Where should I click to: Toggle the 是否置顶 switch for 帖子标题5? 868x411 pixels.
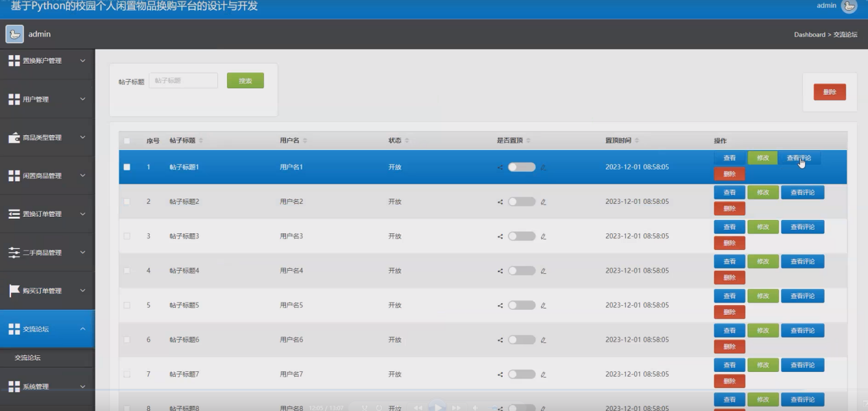(x=522, y=305)
